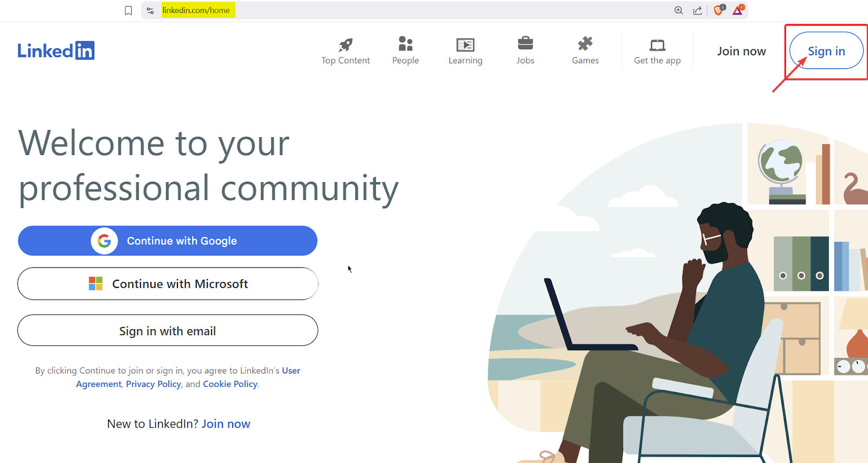Choose Continue with Microsoft
Screen dimensions: 868x463
coord(168,284)
